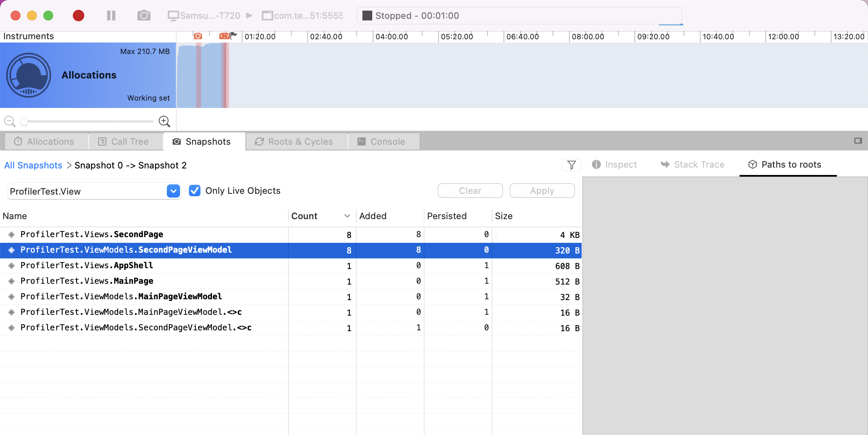Click the zoom-in magnifier beside the slider
The width and height of the screenshot is (868, 435).
pos(164,121)
